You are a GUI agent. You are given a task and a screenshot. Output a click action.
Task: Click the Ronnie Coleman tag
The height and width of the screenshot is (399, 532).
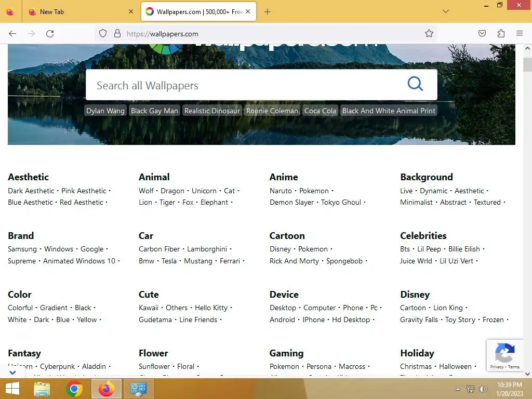[x=272, y=111]
